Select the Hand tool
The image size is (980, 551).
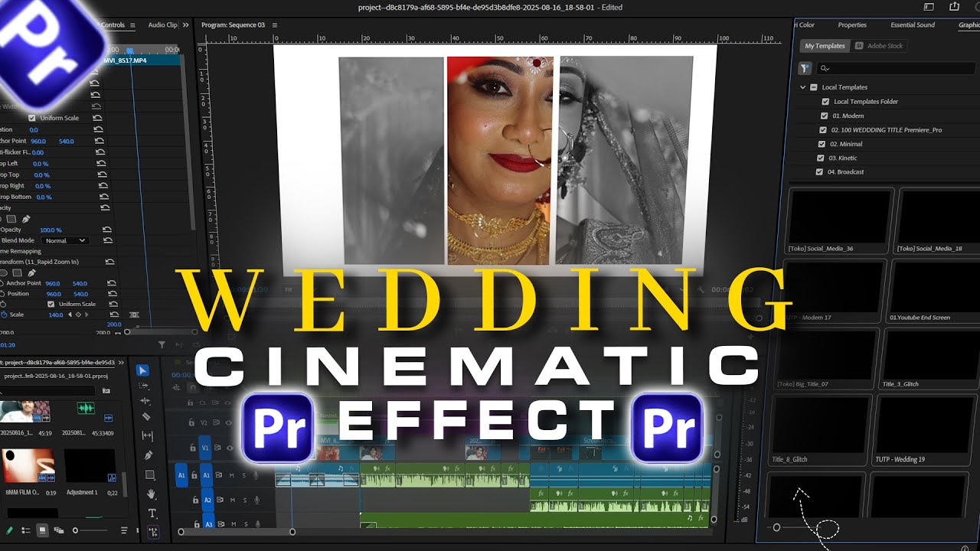152,494
